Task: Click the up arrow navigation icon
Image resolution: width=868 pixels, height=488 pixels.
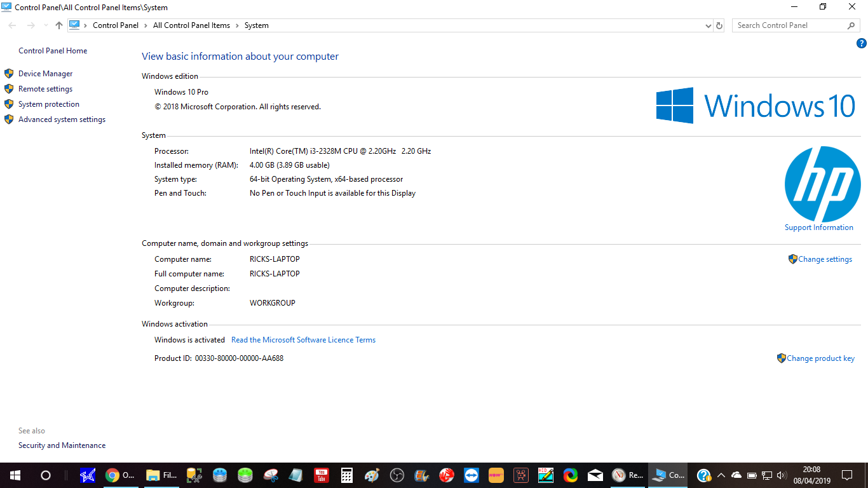Action: [59, 25]
